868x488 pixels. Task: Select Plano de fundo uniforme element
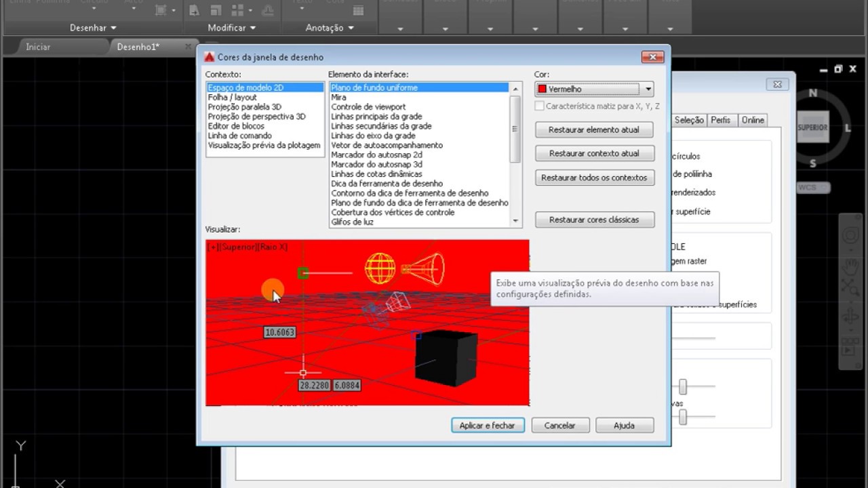419,88
